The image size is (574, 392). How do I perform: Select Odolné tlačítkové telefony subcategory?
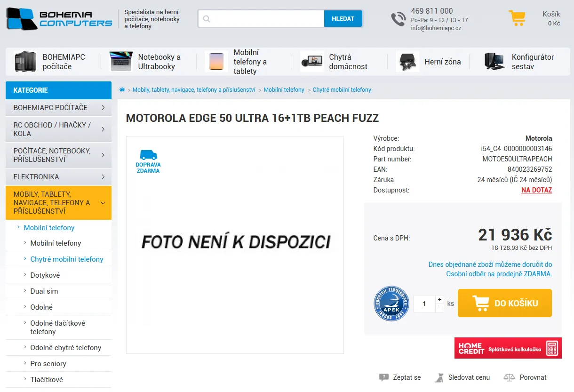(x=58, y=328)
